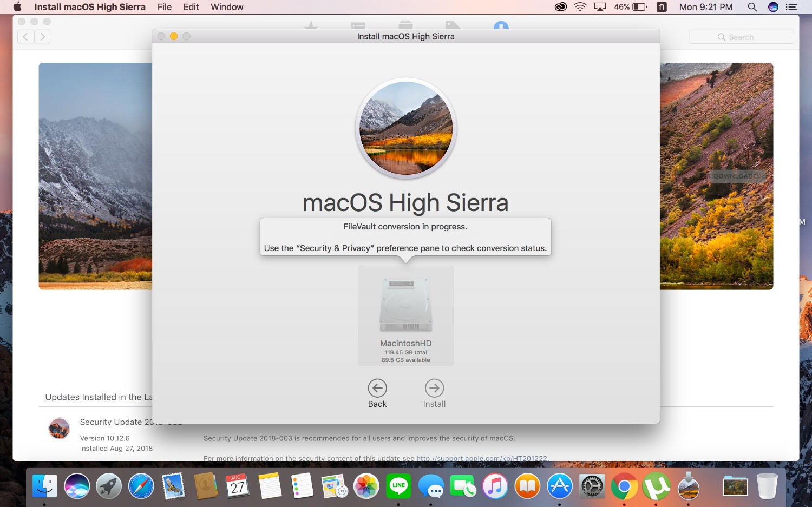Open Photos from the Dock

(x=366, y=486)
